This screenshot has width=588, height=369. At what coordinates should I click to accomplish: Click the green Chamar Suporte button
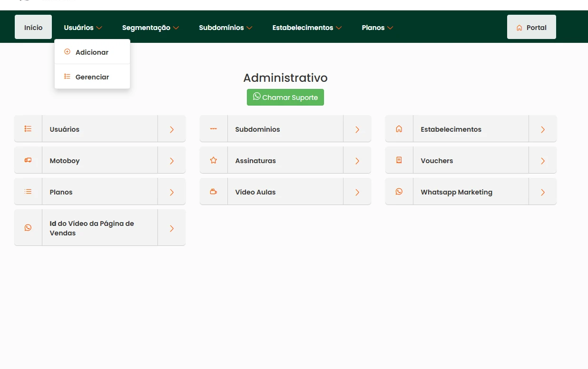[285, 97]
